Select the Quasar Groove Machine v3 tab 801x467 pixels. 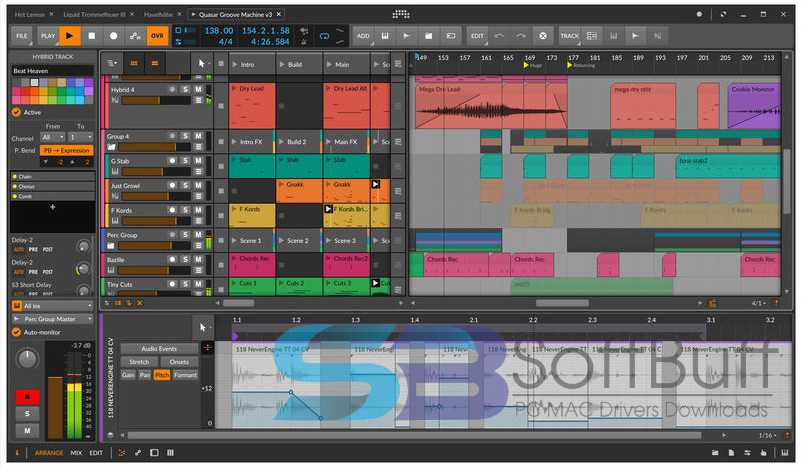pyautogui.click(x=235, y=15)
